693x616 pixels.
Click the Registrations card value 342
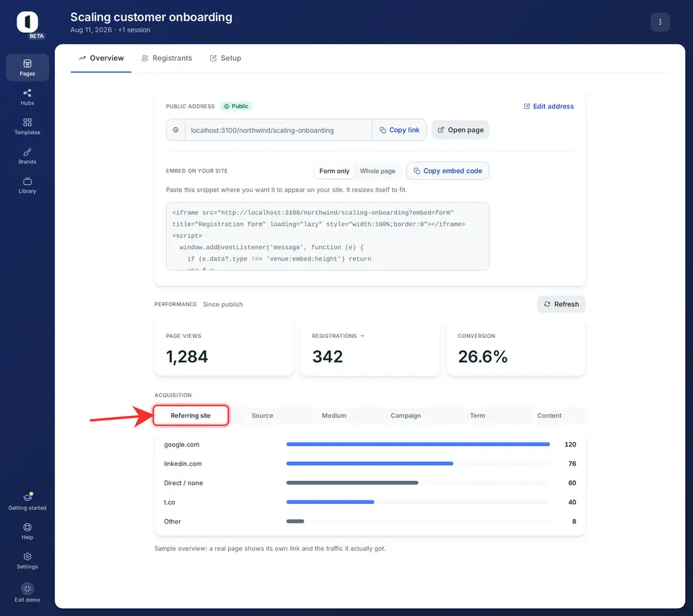coord(328,357)
